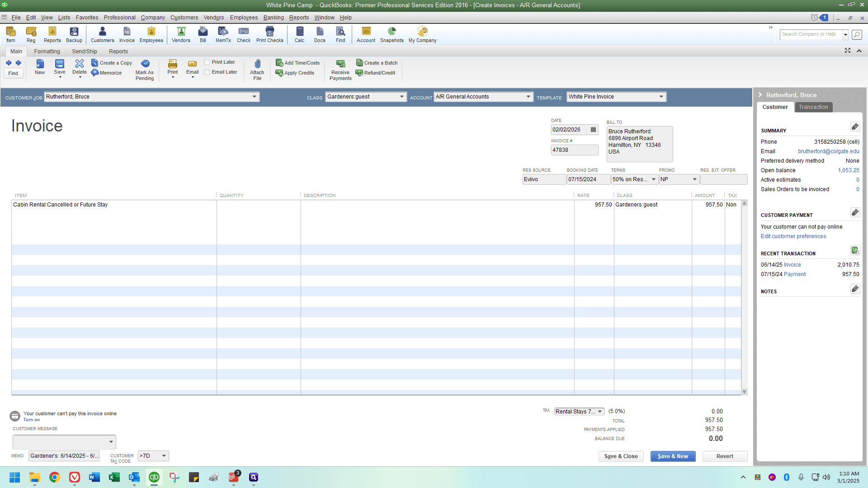This screenshot has width=868, height=488.
Task: Open the Tax item dropdown
Action: click(600, 412)
